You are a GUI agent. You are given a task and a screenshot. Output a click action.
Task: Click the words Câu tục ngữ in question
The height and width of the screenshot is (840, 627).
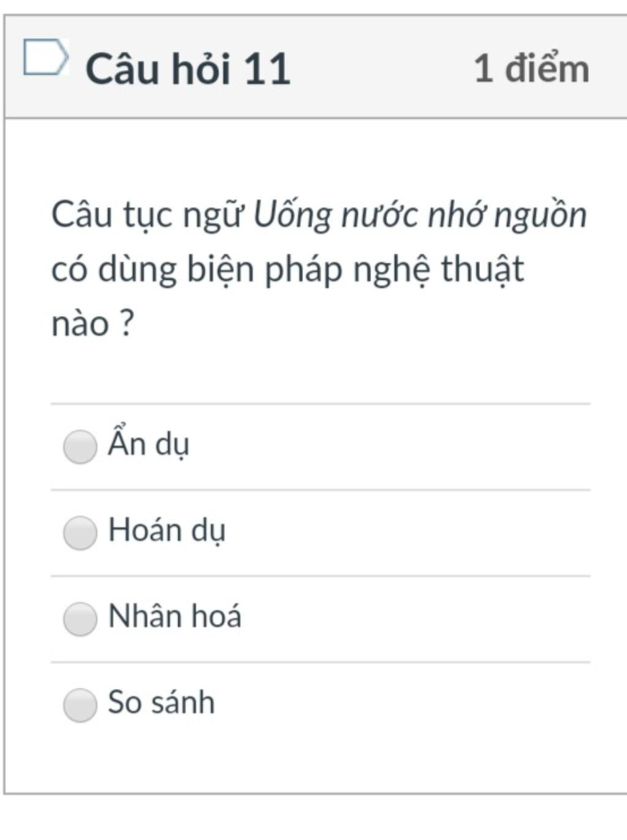tap(147, 216)
